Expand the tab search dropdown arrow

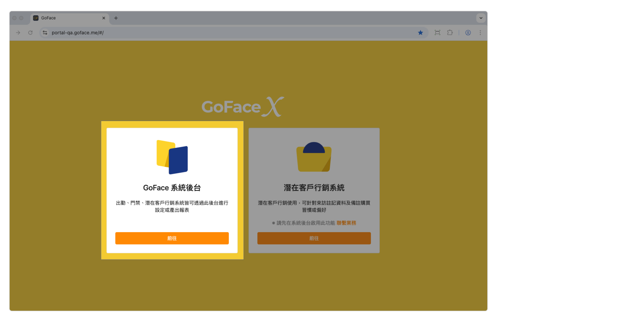(x=481, y=18)
